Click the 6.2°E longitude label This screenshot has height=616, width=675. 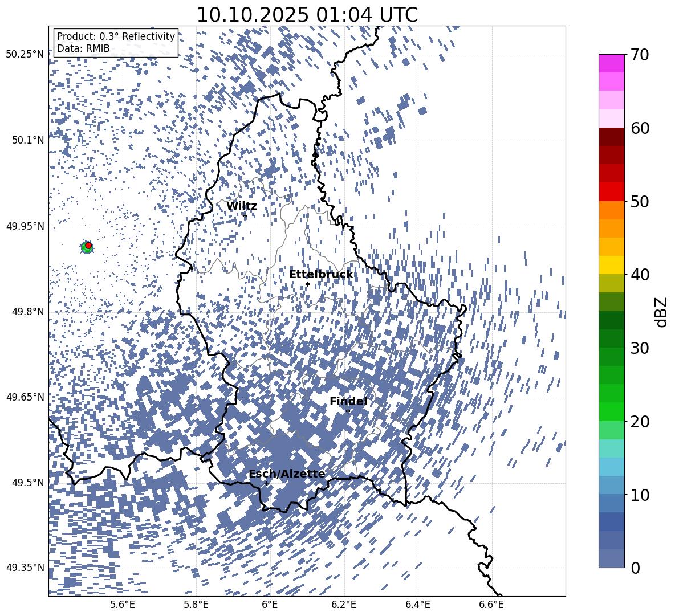pos(344,605)
